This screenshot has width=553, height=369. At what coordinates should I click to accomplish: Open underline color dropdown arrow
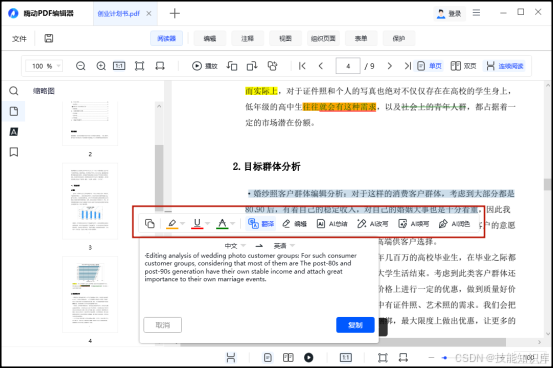tap(207, 223)
